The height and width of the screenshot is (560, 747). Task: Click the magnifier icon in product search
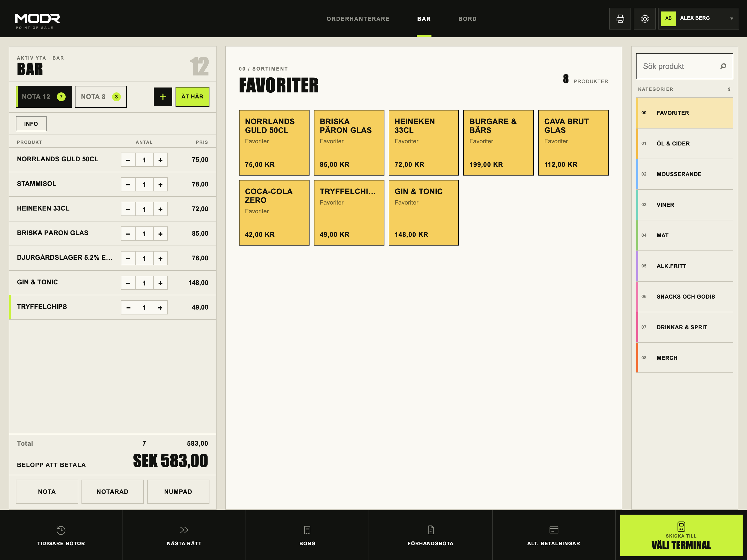723,66
